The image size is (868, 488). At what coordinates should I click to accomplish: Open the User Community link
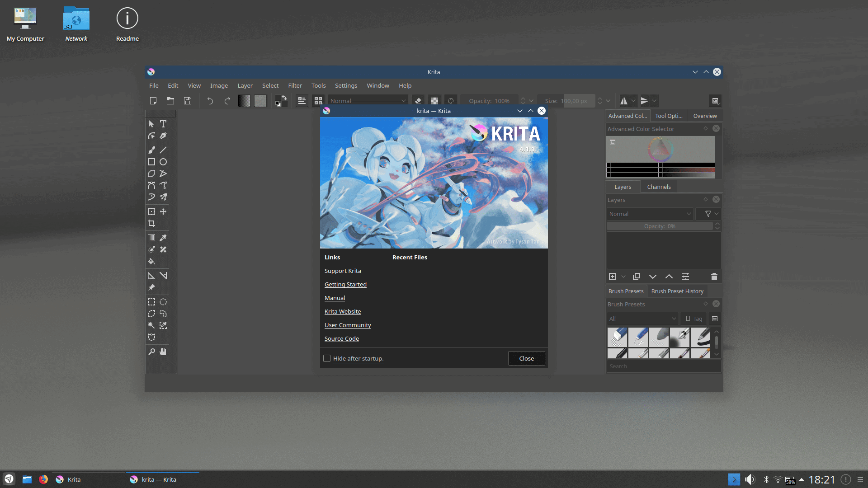pyautogui.click(x=348, y=325)
